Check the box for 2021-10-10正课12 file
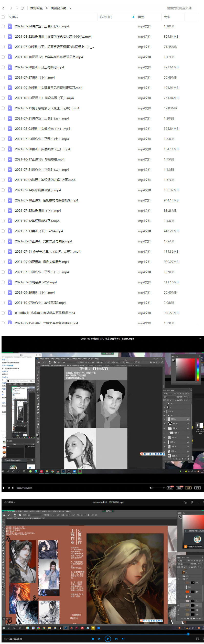Screen dimensions: 204x644 (x=3, y=57)
